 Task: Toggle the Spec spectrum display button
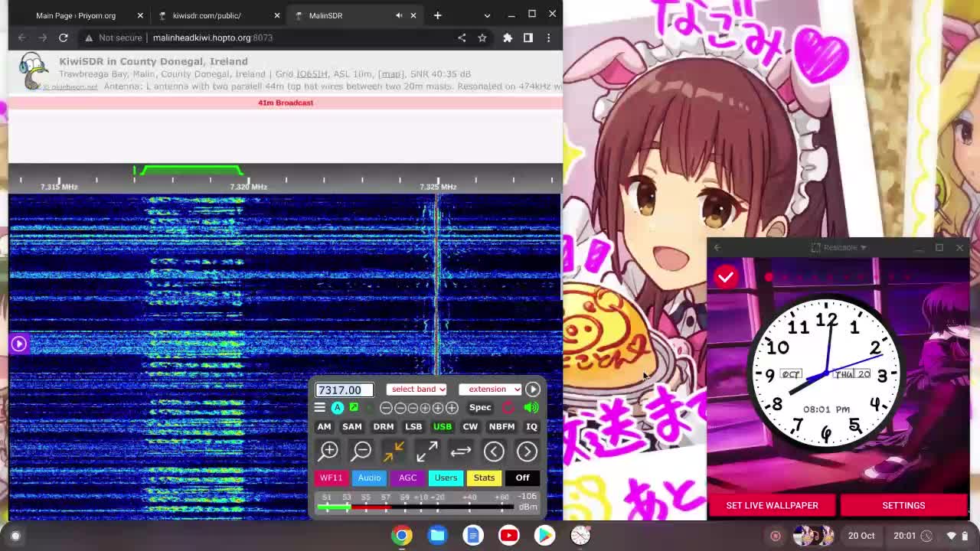pyautogui.click(x=480, y=408)
